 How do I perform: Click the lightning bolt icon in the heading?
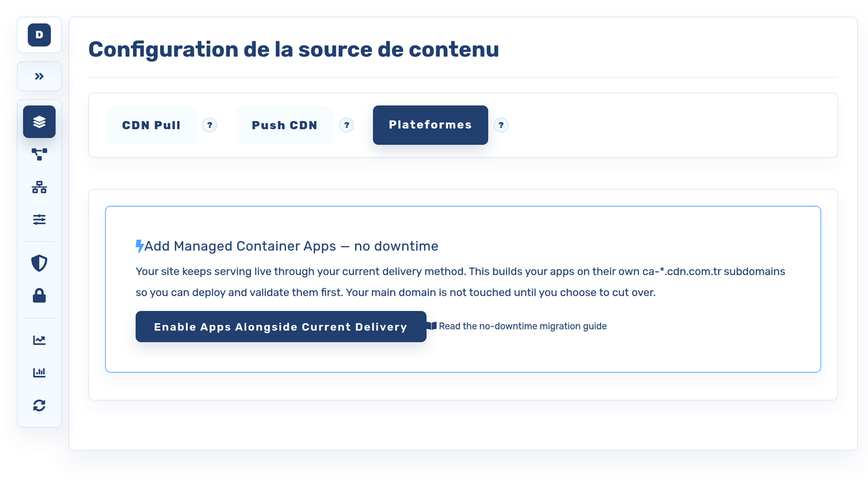click(x=139, y=246)
